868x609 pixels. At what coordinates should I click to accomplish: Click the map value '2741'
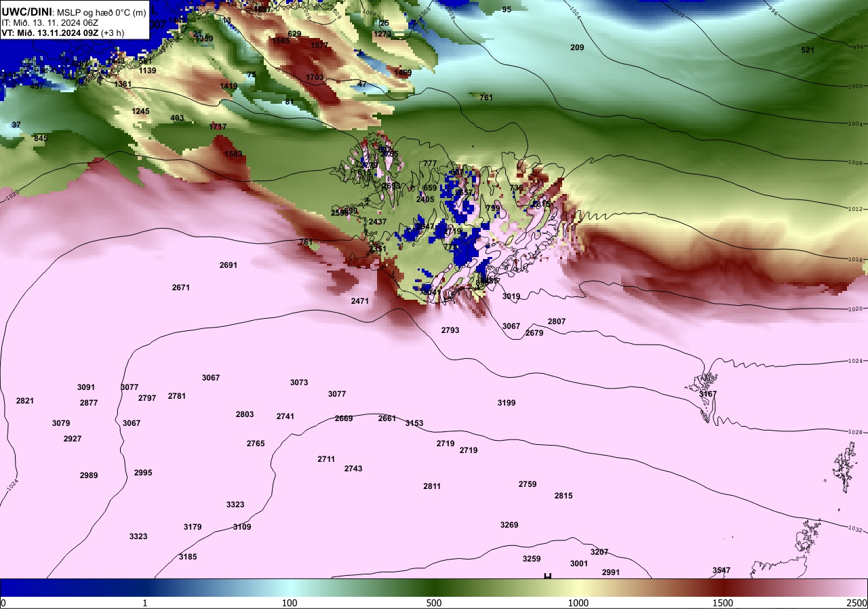tap(285, 416)
